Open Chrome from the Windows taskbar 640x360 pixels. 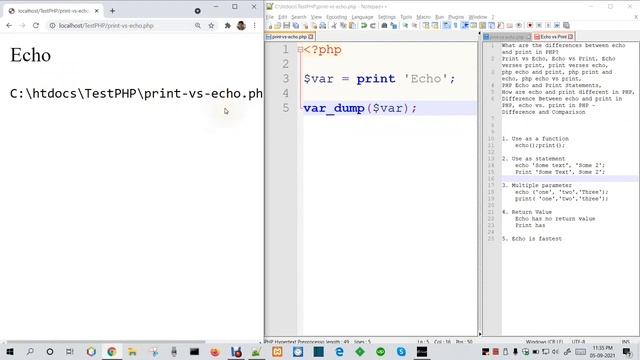point(111,351)
